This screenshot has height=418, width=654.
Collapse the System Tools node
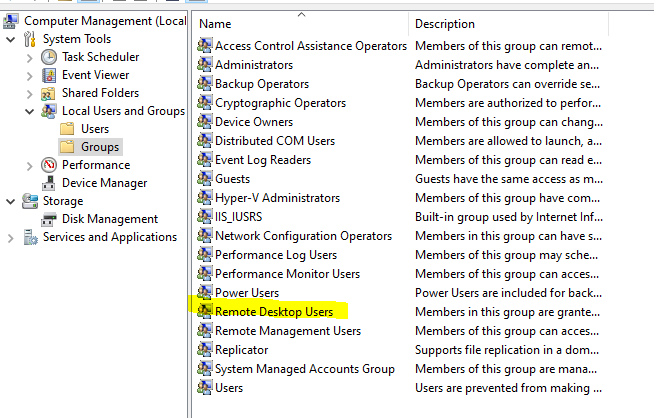(11, 40)
